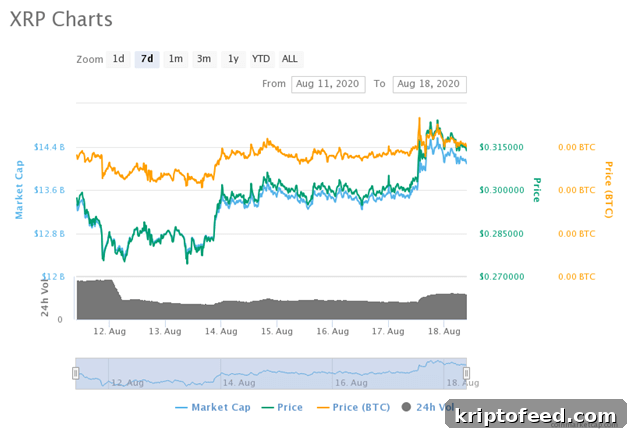The width and height of the screenshot is (628, 433).
Task: Toggle green Price series in legend
Action: 282,407
